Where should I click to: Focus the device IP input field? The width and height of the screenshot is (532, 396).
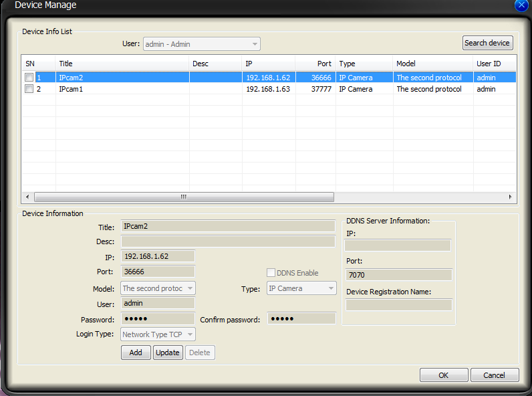point(158,256)
